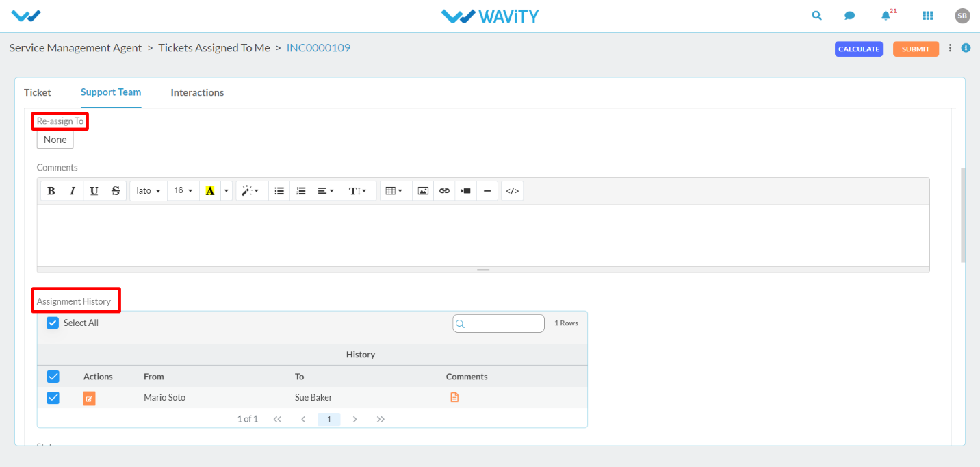
Task: Open paragraph alignment dropdown
Action: 326,191
